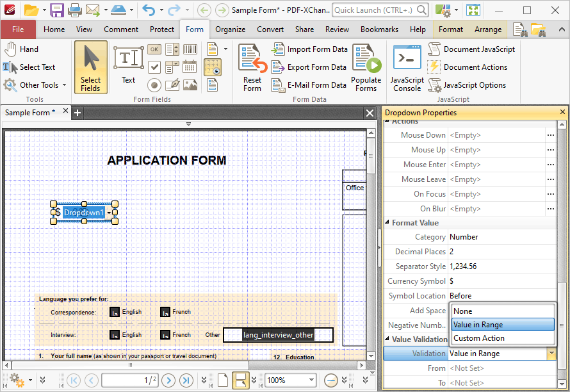
Task: Open the File menu
Action: (18, 29)
